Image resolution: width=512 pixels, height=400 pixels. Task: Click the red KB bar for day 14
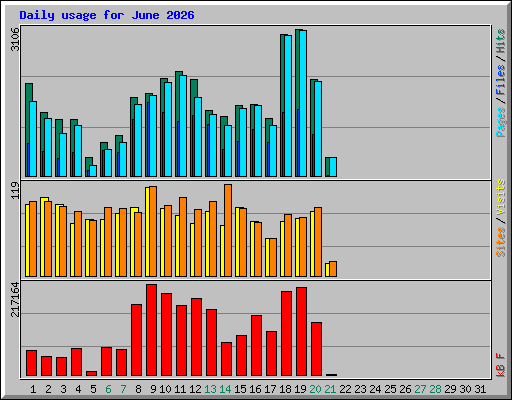(x=226, y=359)
